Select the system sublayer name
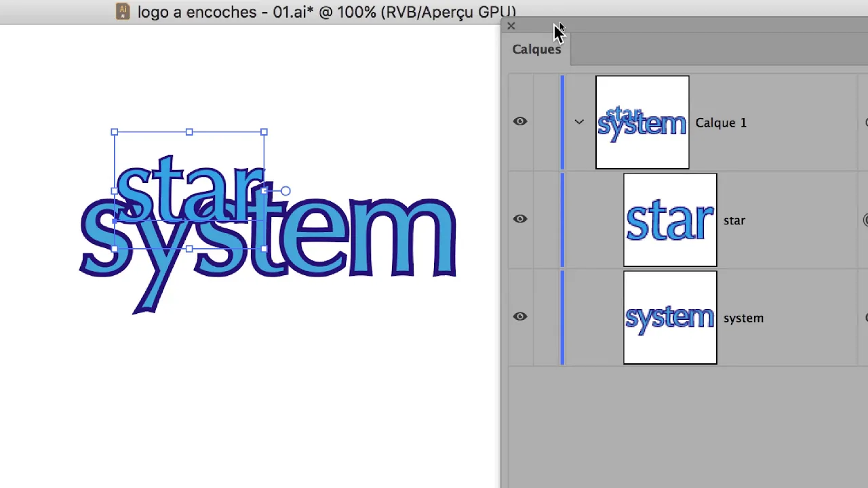Viewport: 868px width, 488px height. tap(743, 318)
